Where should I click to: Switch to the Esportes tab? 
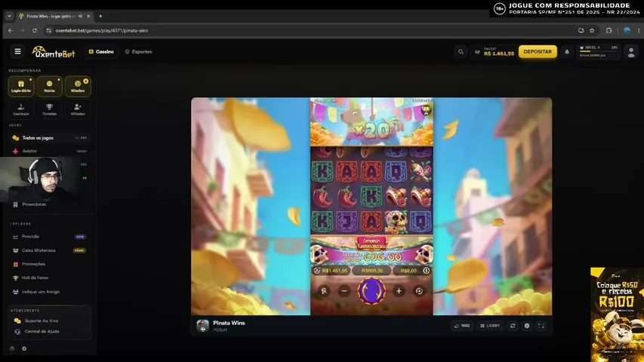coord(138,52)
